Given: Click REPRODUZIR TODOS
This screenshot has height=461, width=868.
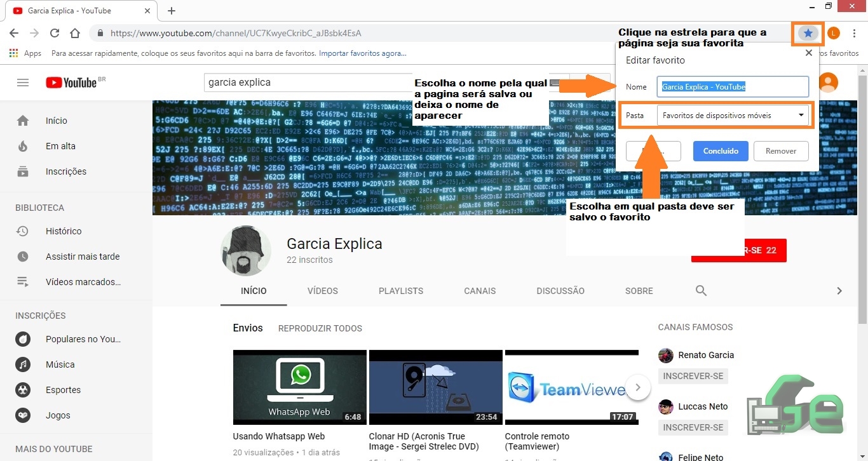Looking at the screenshot, I should click(x=320, y=328).
